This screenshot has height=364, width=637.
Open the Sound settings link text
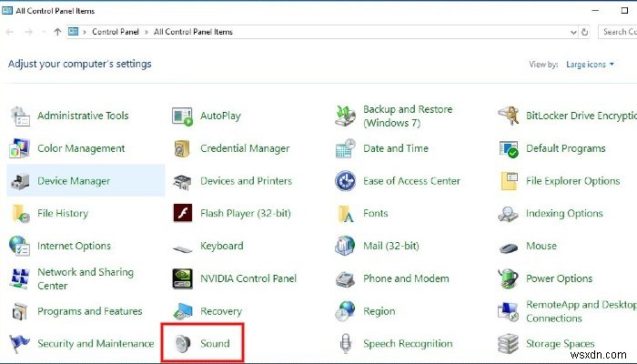[215, 344]
